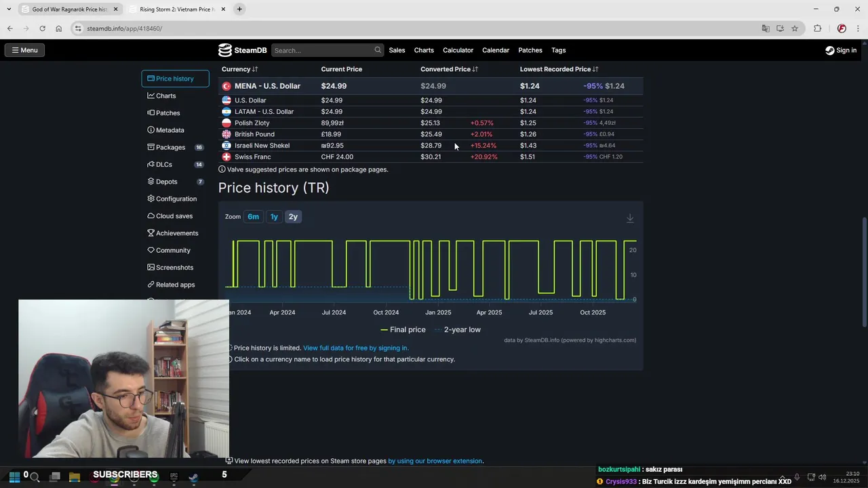This screenshot has height=488, width=868.
Task: Sort by the Currency column header
Action: [x=239, y=69]
